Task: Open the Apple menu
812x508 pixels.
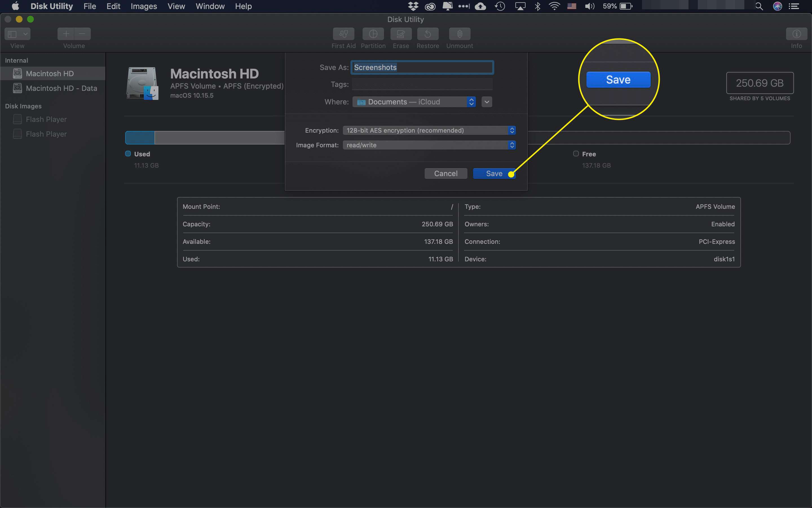Action: coord(16,6)
